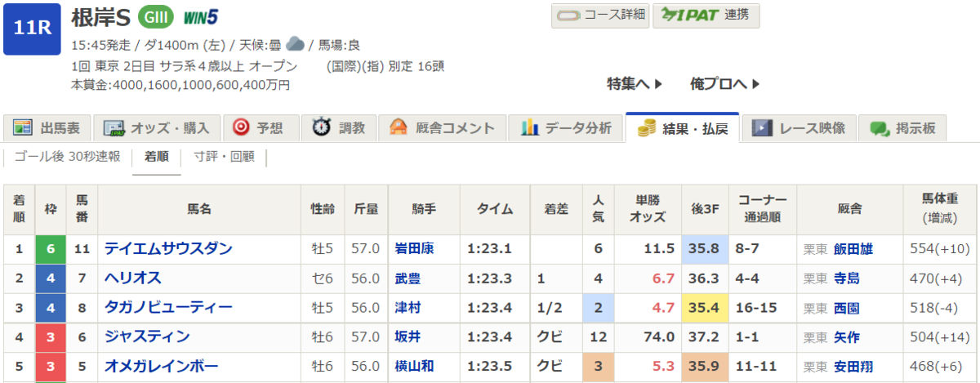
Task: Click the 馬名 column header
Action: coord(198,209)
